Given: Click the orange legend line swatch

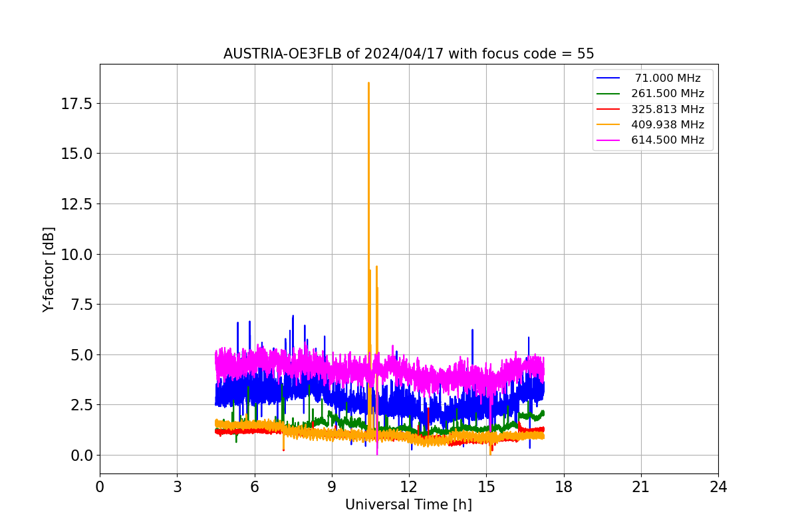Looking at the screenshot, I should [608, 124].
